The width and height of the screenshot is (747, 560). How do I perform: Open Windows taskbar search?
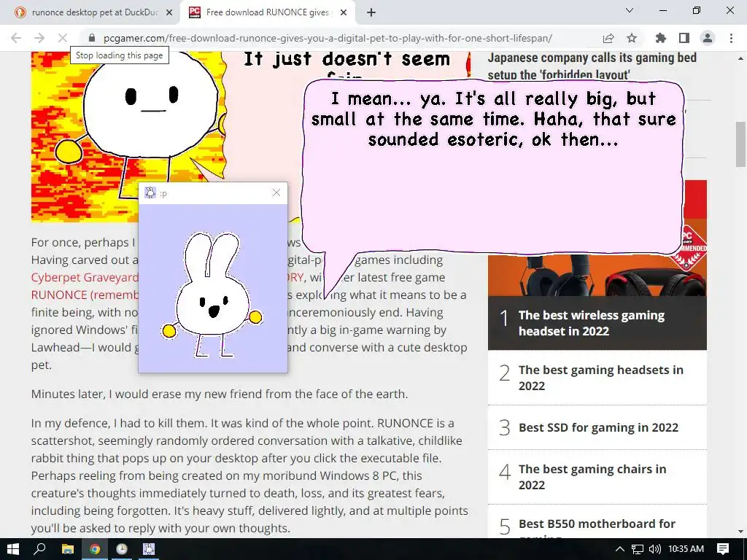[x=39, y=549]
